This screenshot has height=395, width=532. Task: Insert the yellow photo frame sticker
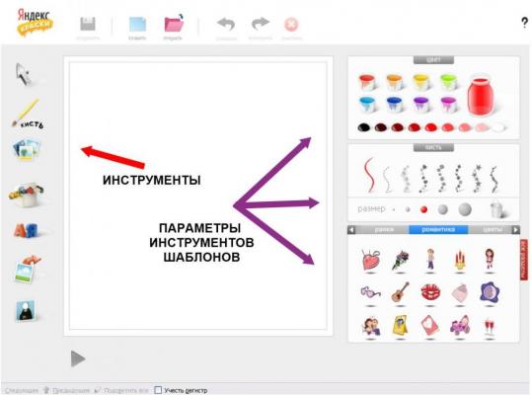point(401,326)
